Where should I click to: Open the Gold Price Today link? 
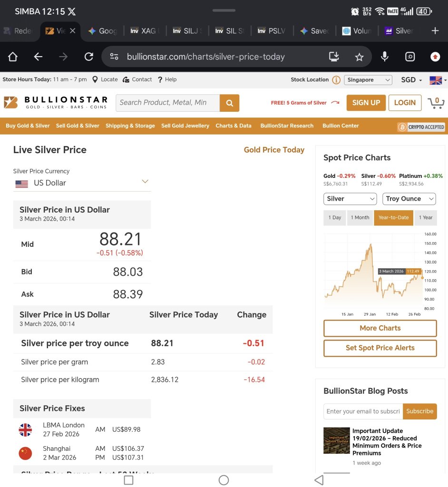(274, 150)
